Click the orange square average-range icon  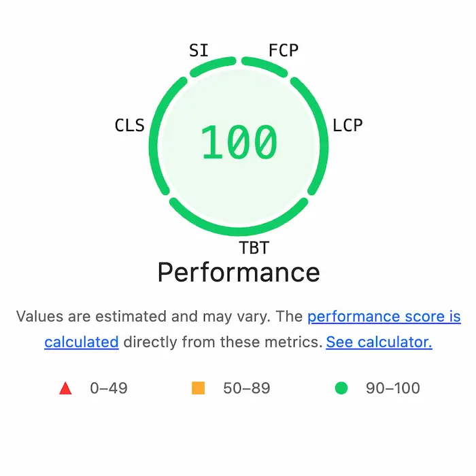[x=199, y=389]
